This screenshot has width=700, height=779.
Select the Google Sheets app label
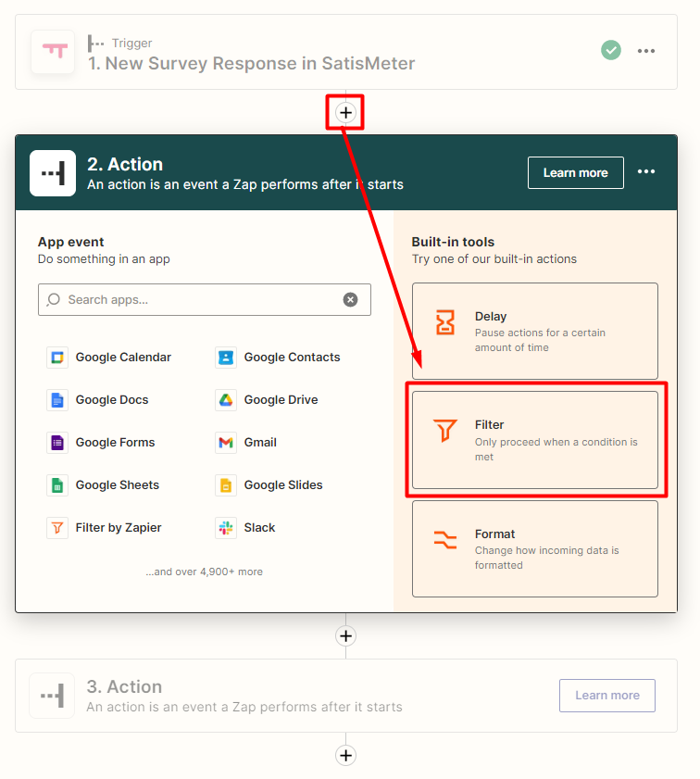118,485
